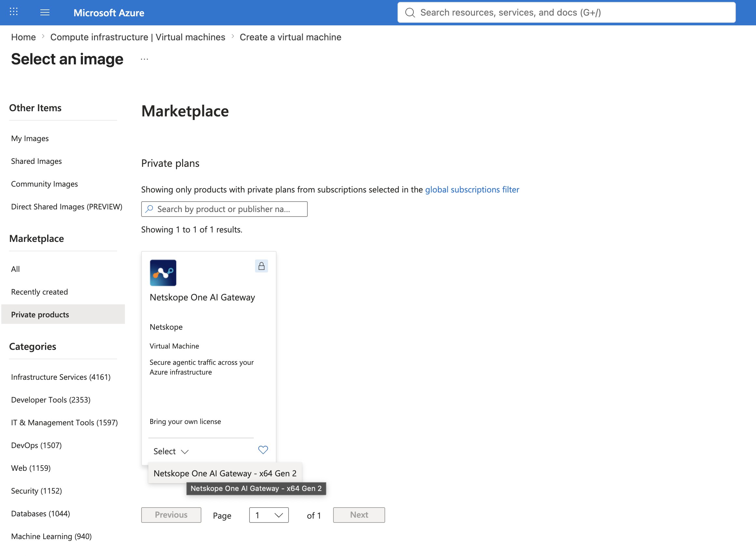Click the card description about agentic traffic
This screenshot has width=756, height=556.
pyautogui.click(x=201, y=367)
